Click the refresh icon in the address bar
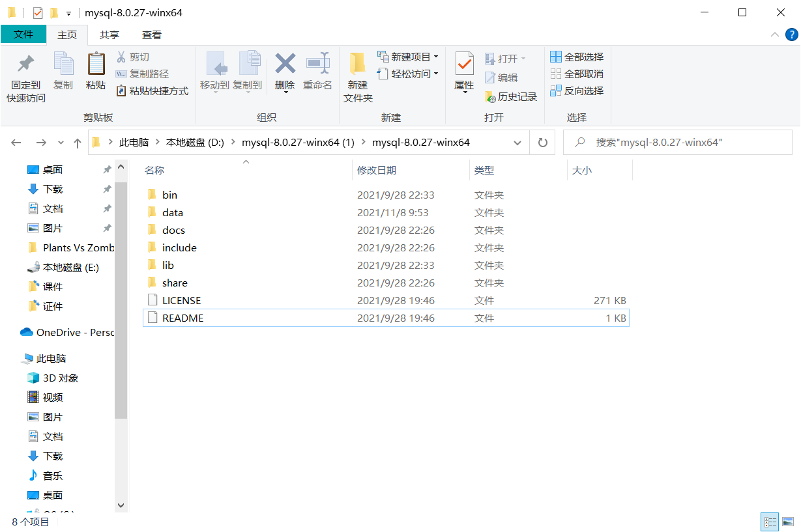Image resolution: width=801 pixels, height=532 pixels. tap(543, 142)
